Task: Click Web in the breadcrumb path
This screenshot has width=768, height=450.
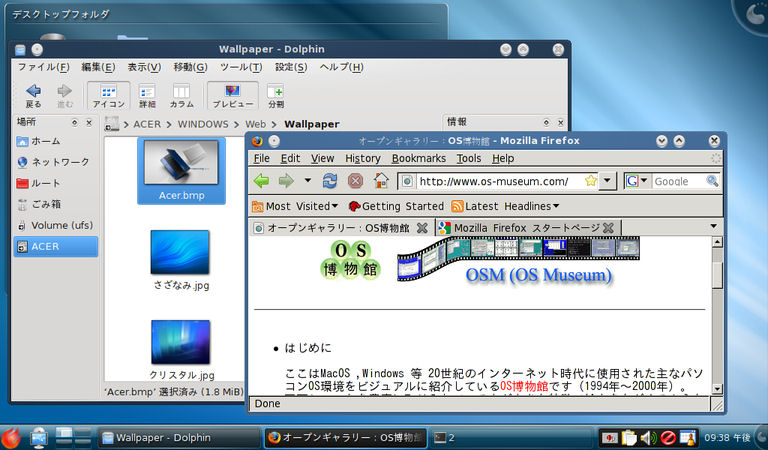Action: tap(255, 124)
